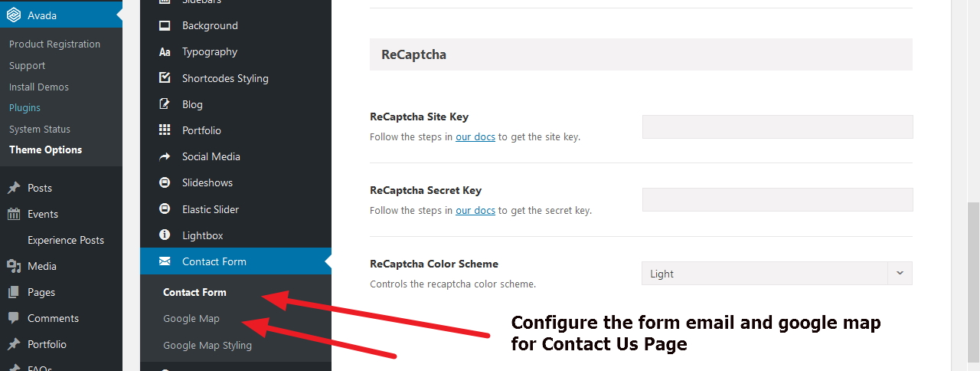This screenshot has height=371, width=980.
Task: Click the Pages icon in sidebar
Action: click(x=14, y=292)
